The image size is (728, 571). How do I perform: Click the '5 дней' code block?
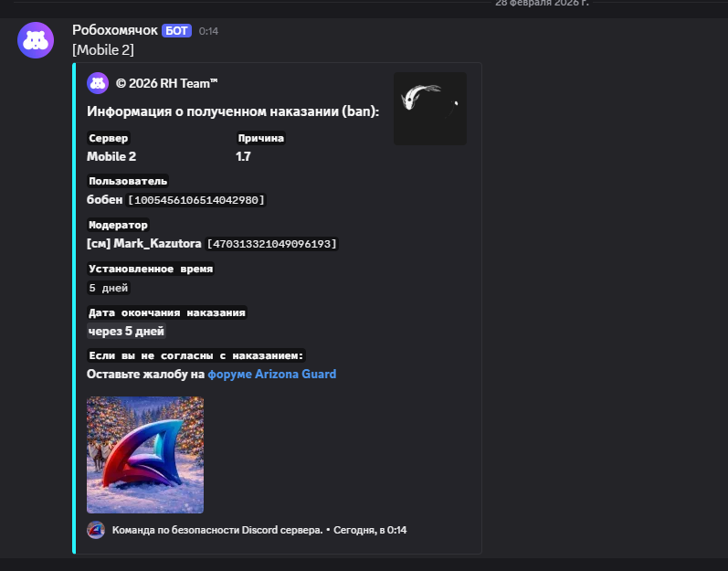pos(109,288)
